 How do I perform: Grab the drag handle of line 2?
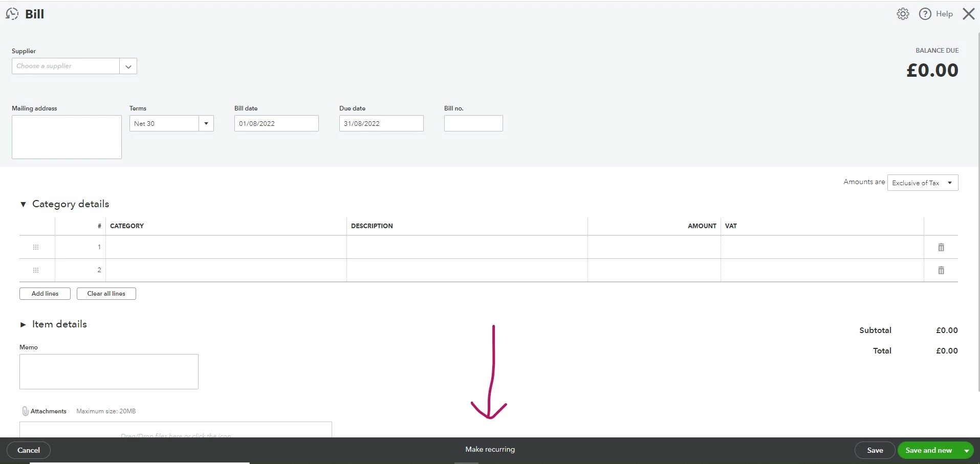pyautogui.click(x=36, y=270)
